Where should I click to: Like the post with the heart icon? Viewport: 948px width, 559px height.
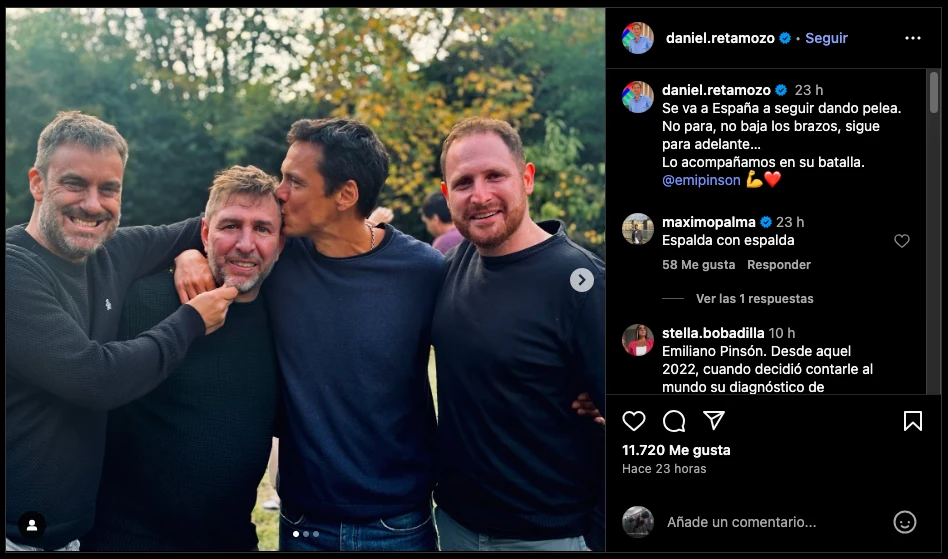634,421
